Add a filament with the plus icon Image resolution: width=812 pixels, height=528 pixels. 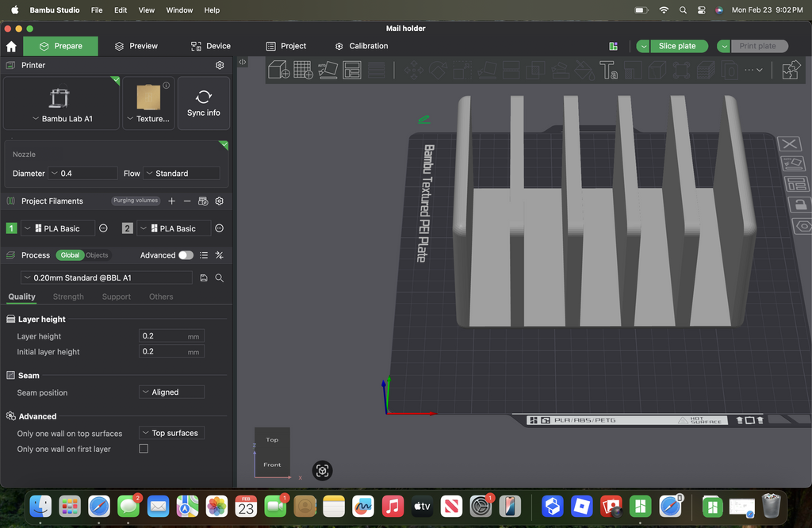pyautogui.click(x=171, y=201)
